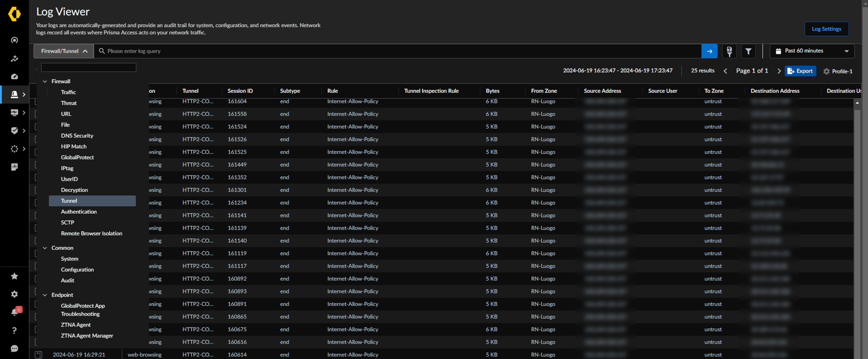
Task: Open the target-circle icon in left sidebar
Action: coord(14,40)
